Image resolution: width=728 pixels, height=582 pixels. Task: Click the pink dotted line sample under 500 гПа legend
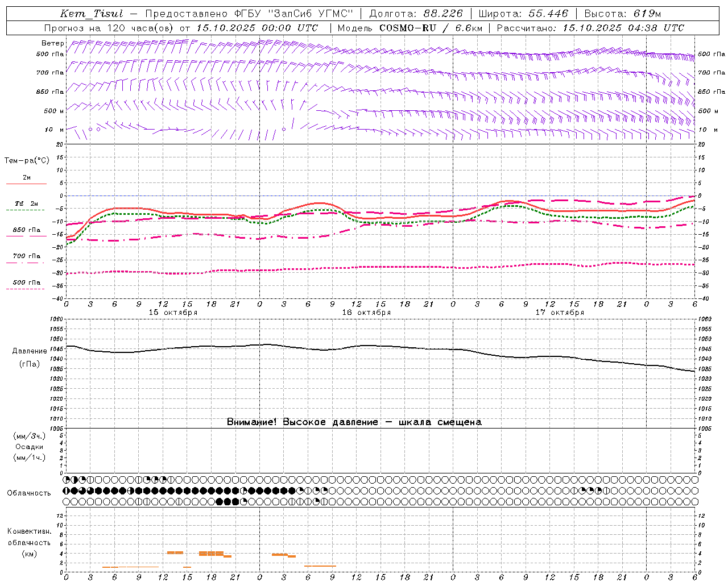pyautogui.click(x=25, y=289)
